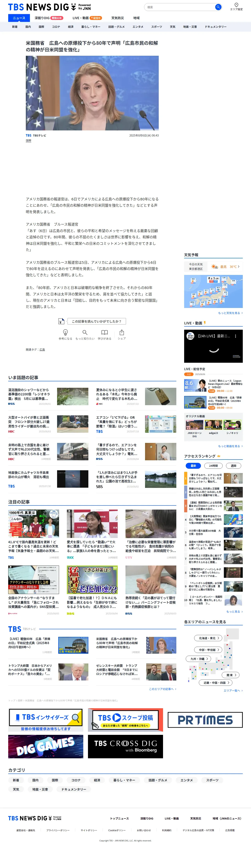
Task: Switch ranking to 24時間
Action: coord(213,466)
